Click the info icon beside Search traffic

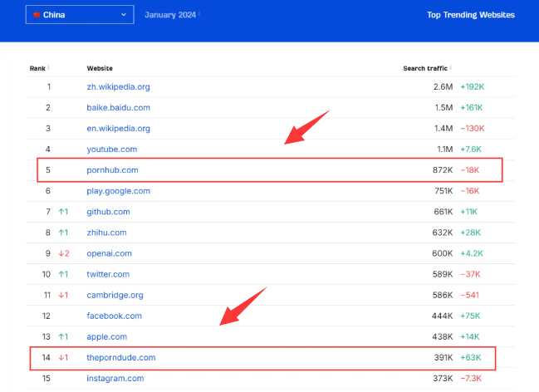click(451, 67)
